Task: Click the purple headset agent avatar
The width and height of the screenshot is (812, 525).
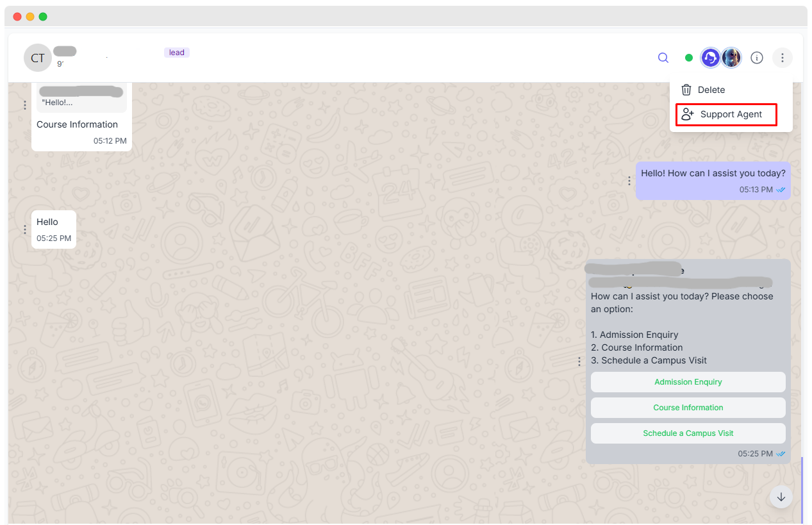Action: click(710, 58)
